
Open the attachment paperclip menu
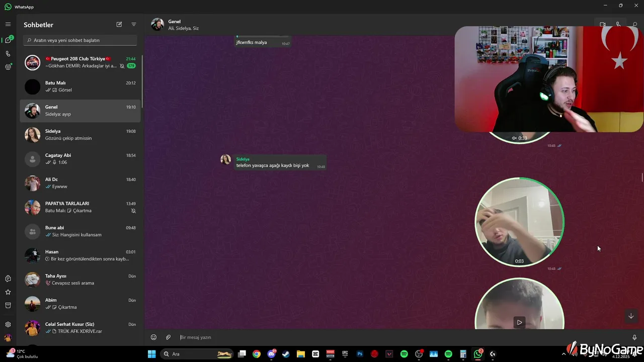(x=169, y=337)
